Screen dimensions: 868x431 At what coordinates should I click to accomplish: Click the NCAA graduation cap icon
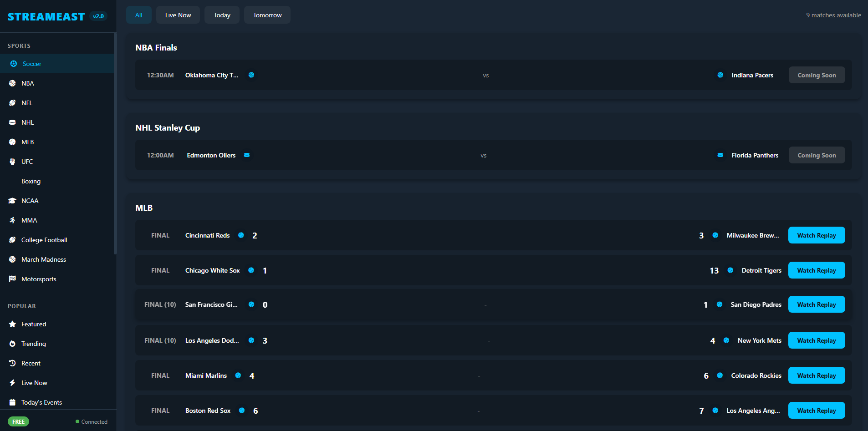12,201
